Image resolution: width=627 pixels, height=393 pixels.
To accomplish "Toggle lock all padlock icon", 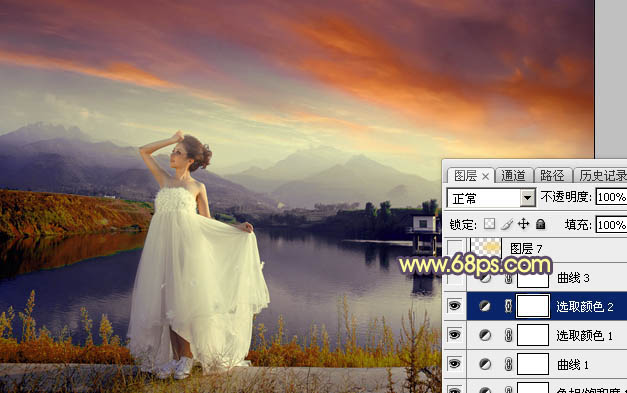I will click(541, 224).
